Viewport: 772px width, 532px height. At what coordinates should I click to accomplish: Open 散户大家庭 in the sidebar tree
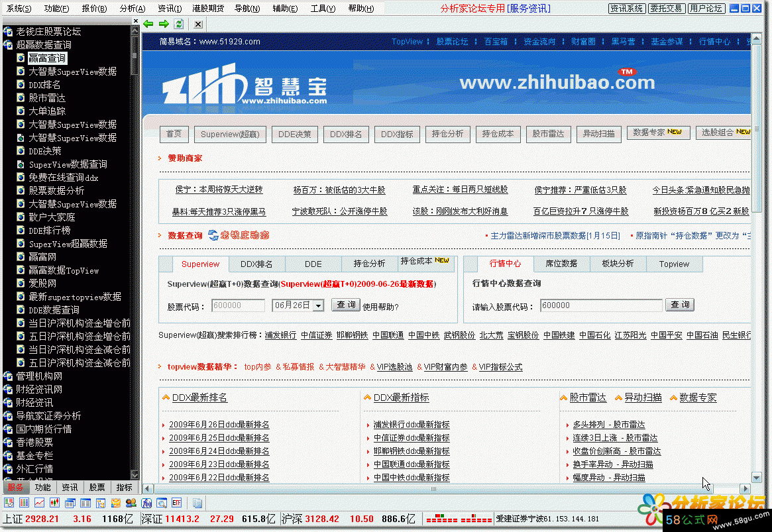[x=52, y=217]
